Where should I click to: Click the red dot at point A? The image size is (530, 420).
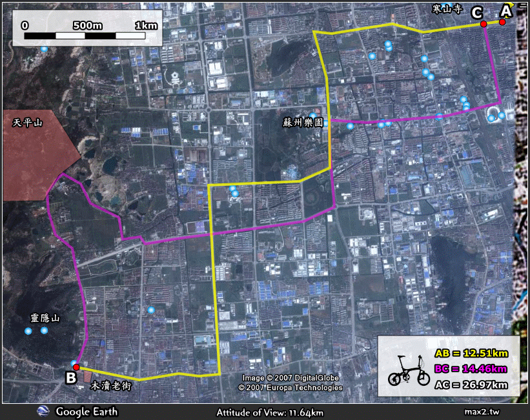pyautogui.click(x=502, y=22)
